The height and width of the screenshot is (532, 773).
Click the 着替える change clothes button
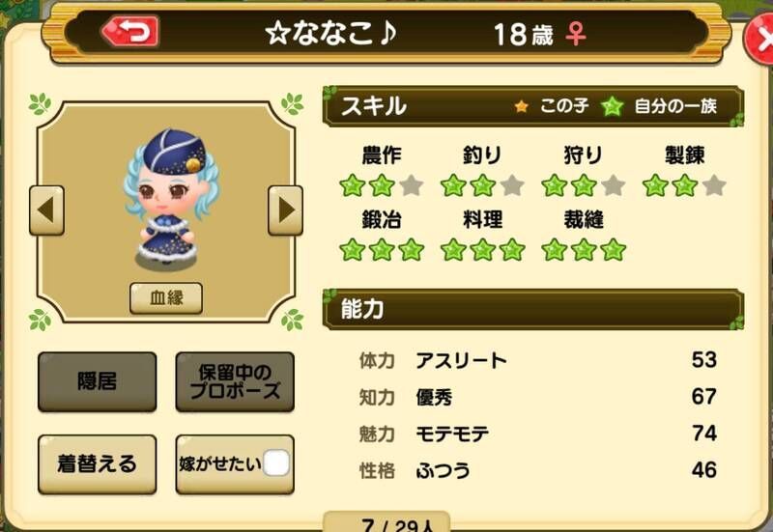98,464
